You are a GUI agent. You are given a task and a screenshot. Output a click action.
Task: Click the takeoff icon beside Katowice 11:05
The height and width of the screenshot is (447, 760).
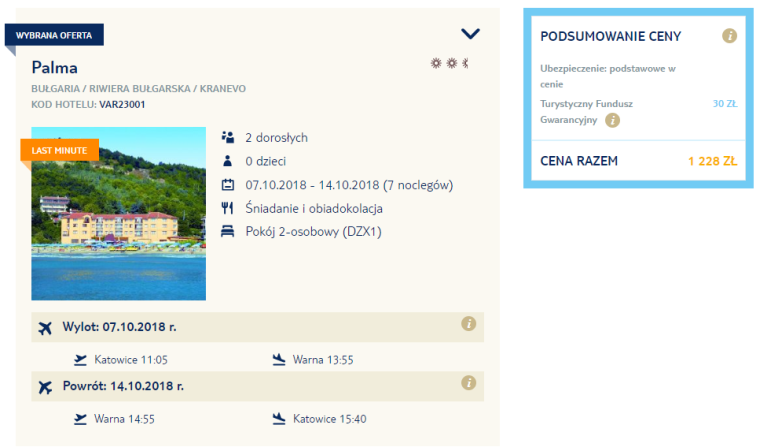coord(80,360)
